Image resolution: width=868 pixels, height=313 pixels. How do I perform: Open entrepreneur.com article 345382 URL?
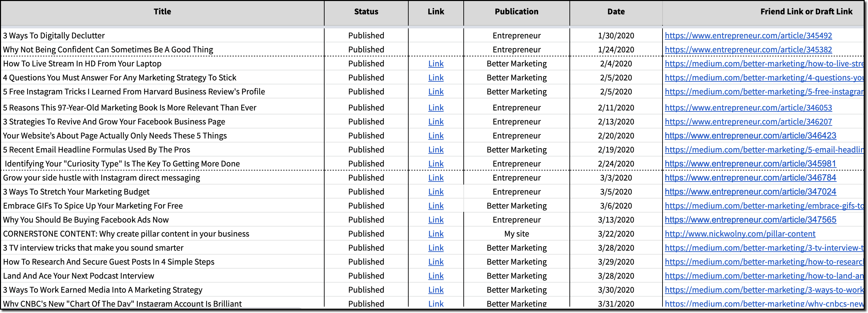[x=748, y=50]
